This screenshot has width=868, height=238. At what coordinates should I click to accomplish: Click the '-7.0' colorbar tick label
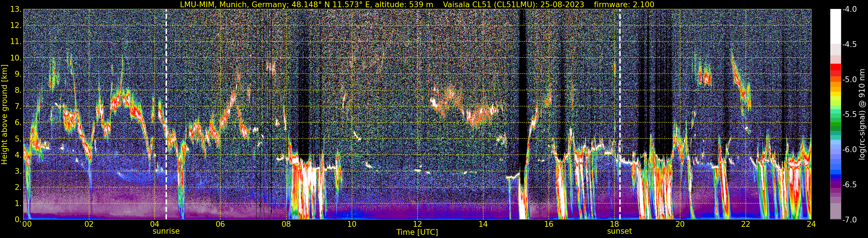click(x=850, y=220)
